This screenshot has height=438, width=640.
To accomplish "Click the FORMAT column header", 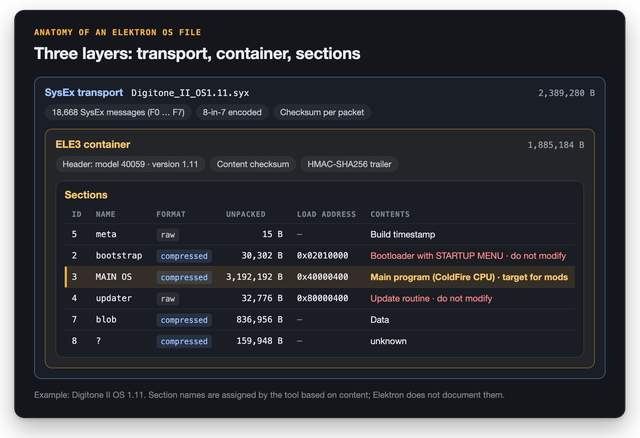I will pos(171,214).
